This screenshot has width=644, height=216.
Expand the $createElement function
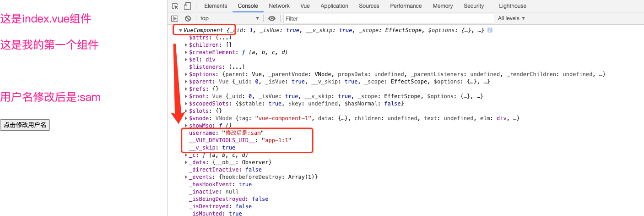186,52
